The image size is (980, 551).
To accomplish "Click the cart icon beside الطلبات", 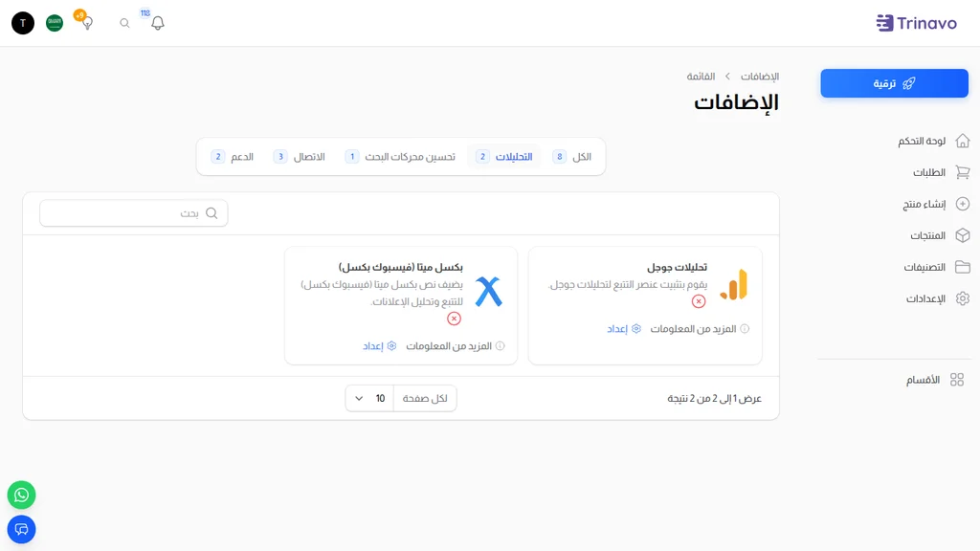I will (963, 172).
